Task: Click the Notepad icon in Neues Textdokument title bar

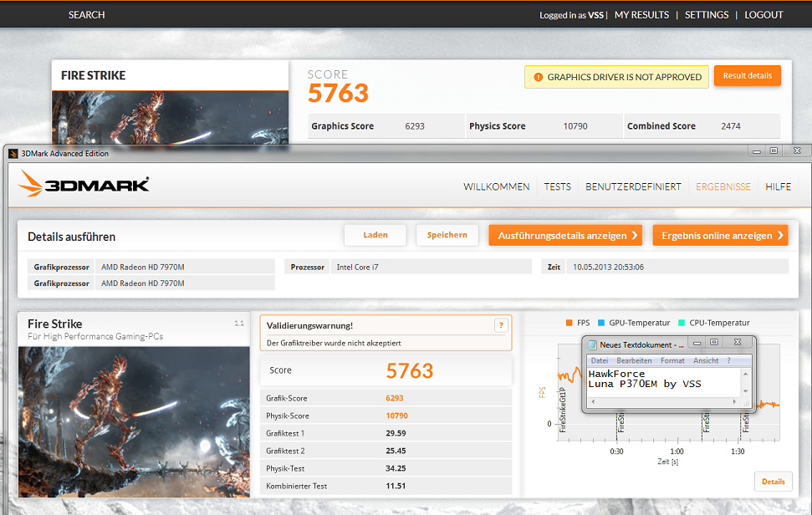Action: coord(592,344)
